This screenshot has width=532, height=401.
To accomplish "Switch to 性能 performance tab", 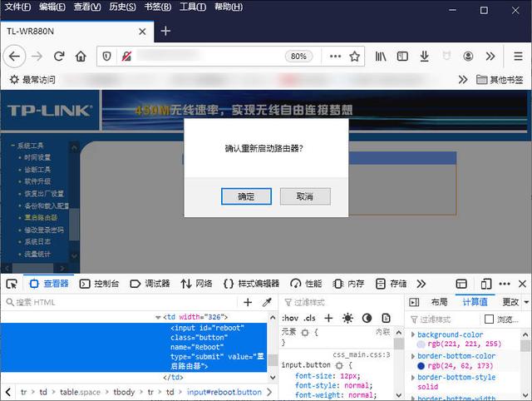I will click(x=306, y=284).
